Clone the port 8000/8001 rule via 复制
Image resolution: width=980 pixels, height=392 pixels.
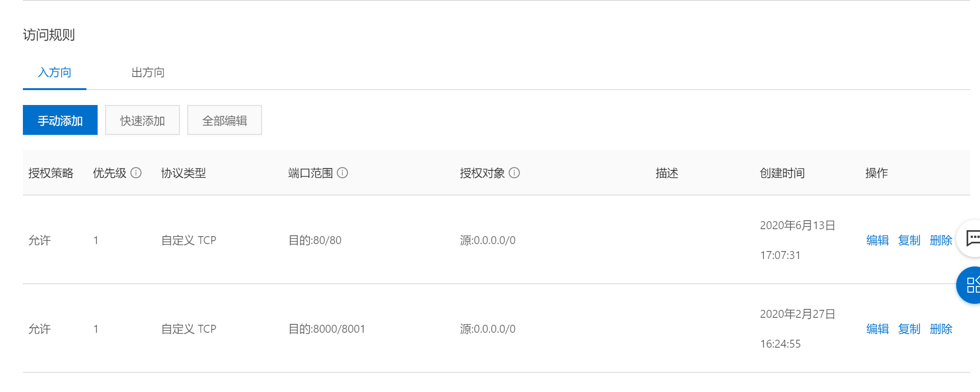909,329
